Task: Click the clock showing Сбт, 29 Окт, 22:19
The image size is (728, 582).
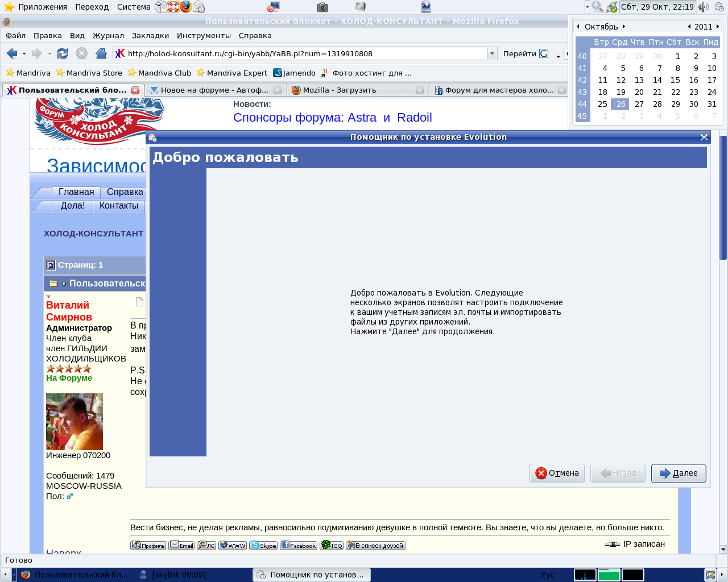Action: (657, 7)
